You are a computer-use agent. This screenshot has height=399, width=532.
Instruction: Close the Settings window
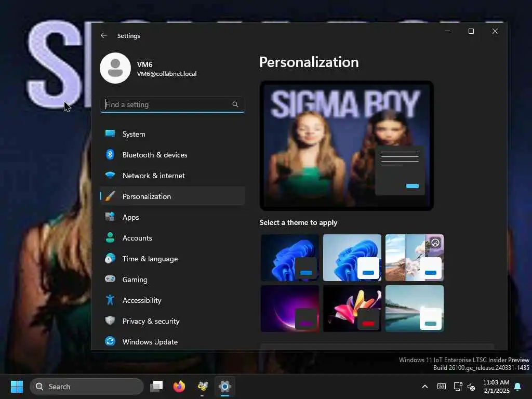point(495,31)
